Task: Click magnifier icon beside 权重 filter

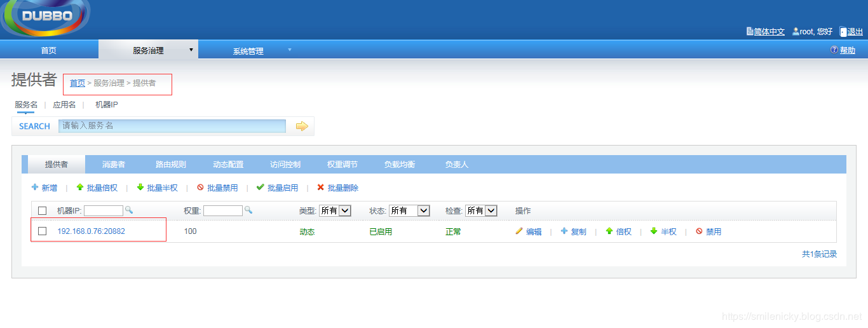Action: [248, 210]
